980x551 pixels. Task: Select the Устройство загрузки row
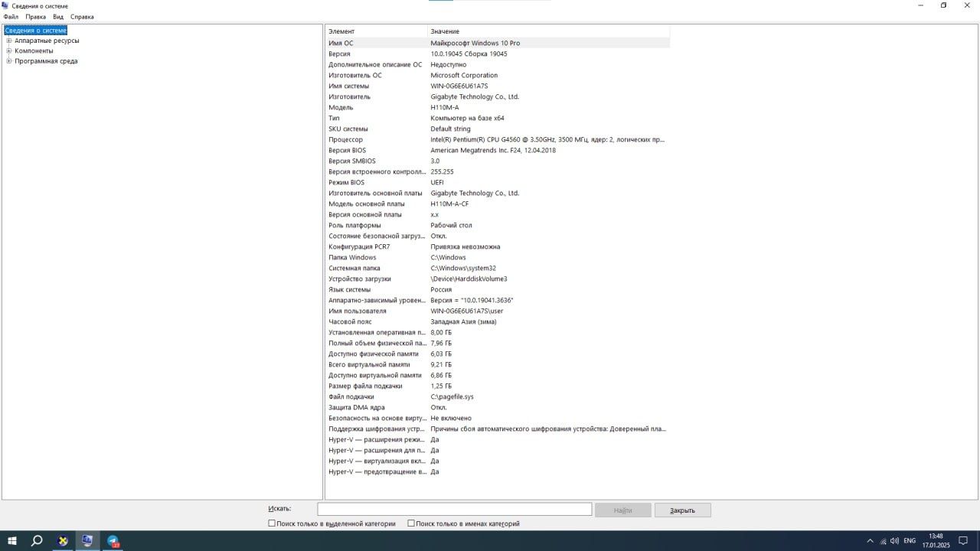(498, 279)
